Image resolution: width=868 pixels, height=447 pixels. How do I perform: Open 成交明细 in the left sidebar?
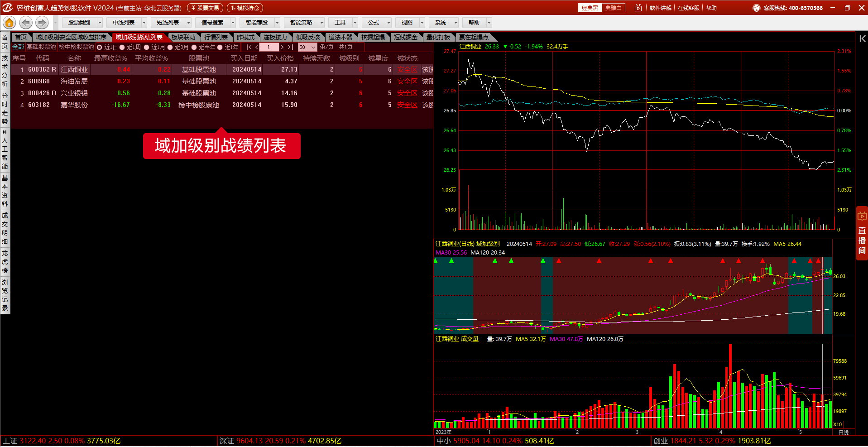pos(5,229)
